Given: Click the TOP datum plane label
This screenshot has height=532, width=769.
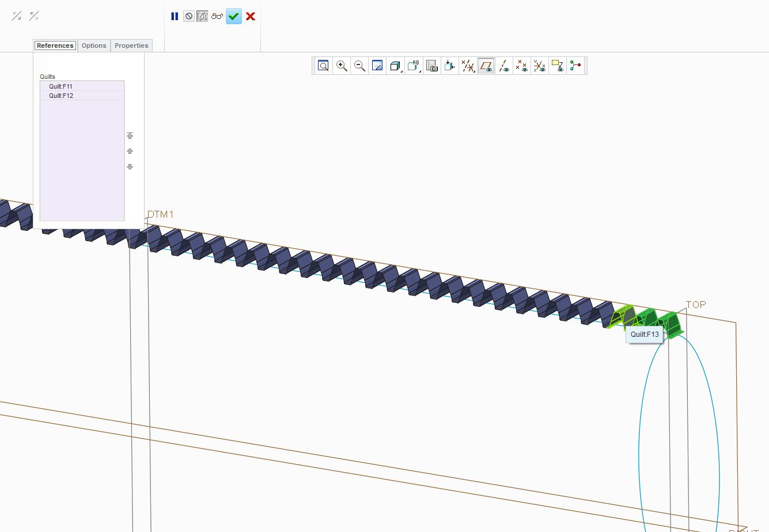Looking at the screenshot, I should pos(696,305).
